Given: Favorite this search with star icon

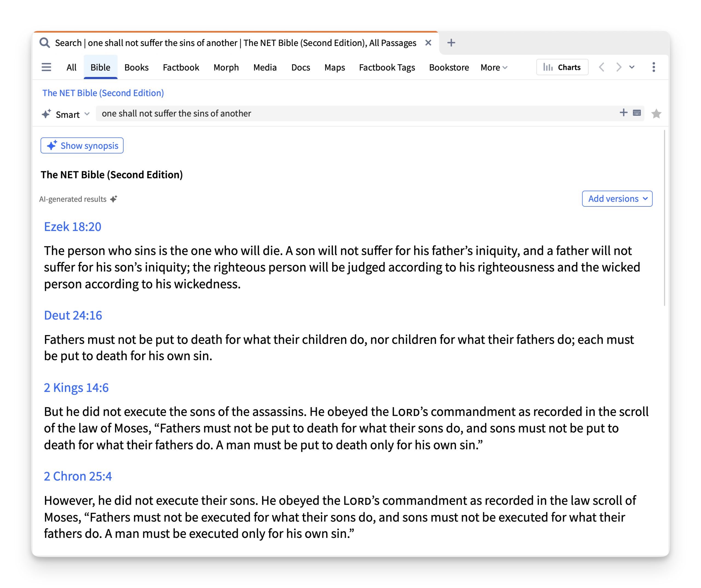Looking at the screenshot, I should click(x=656, y=114).
